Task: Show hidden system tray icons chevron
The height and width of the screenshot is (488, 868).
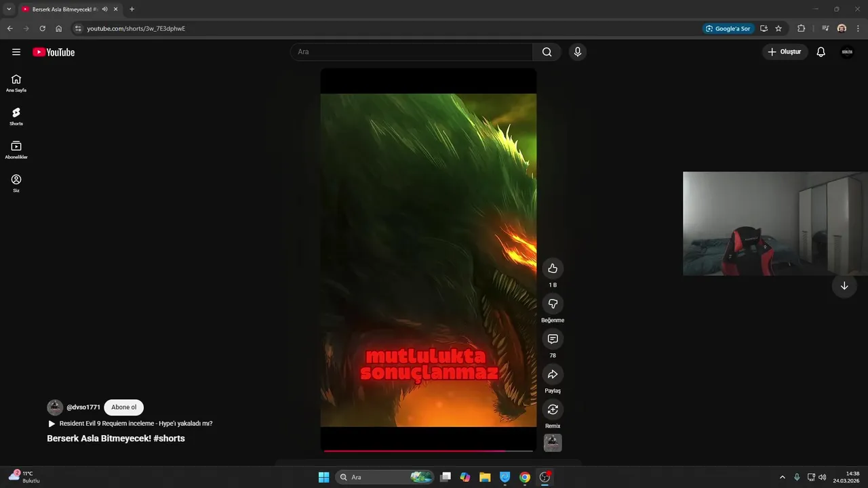Action: pos(783,477)
